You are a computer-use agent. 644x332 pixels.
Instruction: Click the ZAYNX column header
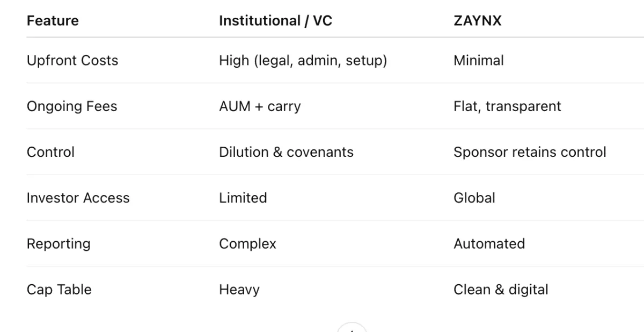click(477, 21)
